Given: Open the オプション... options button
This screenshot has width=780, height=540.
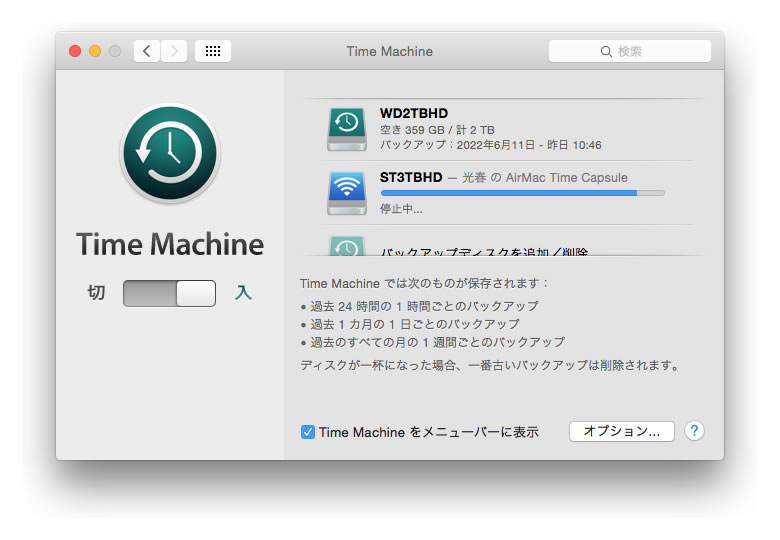Looking at the screenshot, I should (x=621, y=431).
